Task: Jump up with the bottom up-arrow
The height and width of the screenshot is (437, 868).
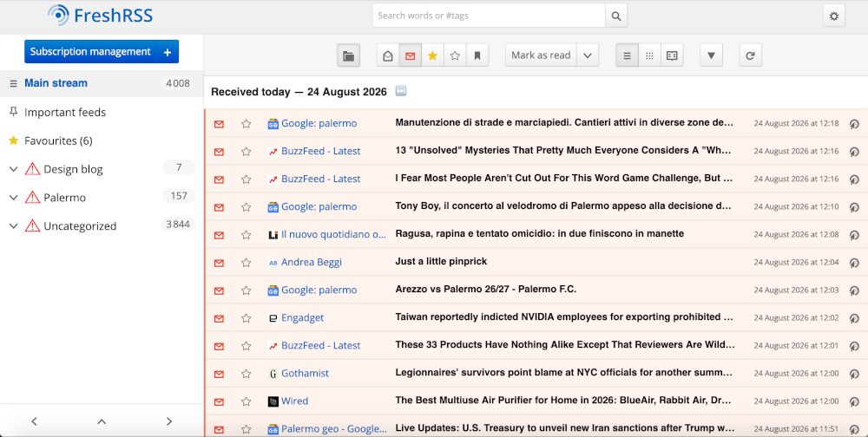Action: 102,421
